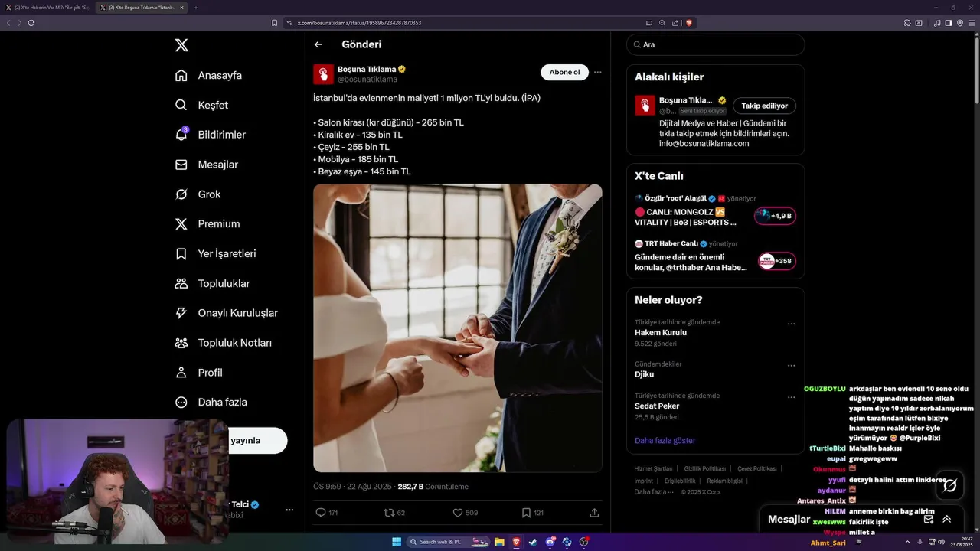Image resolution: width=980 pixels, height=551 pixels.
Task: Click Brave Shields lion icon
Action: coord(689,23)
